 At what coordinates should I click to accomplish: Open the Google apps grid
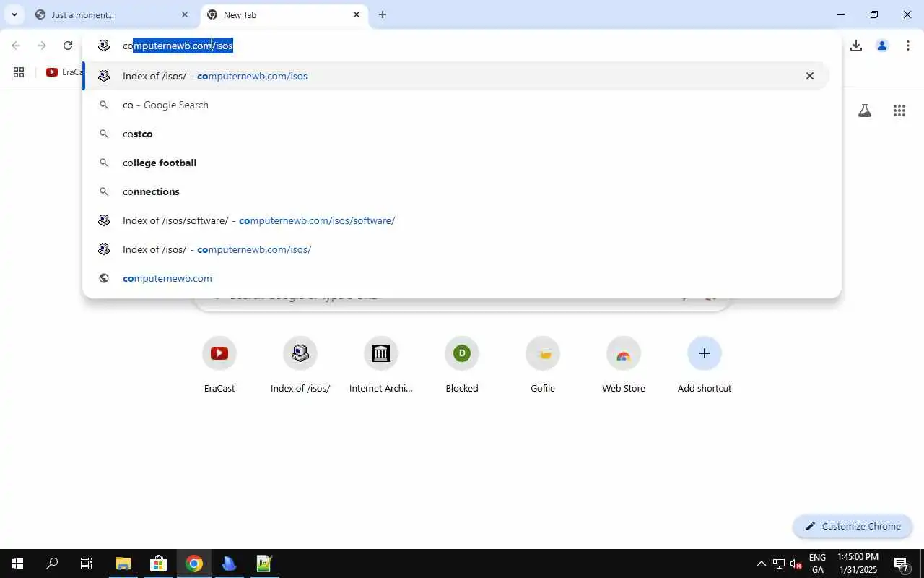coord(899,111)
